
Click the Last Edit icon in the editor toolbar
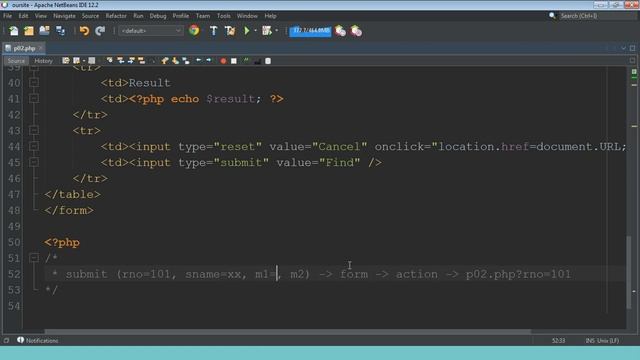pyautogui.click(x=66, y=61)
